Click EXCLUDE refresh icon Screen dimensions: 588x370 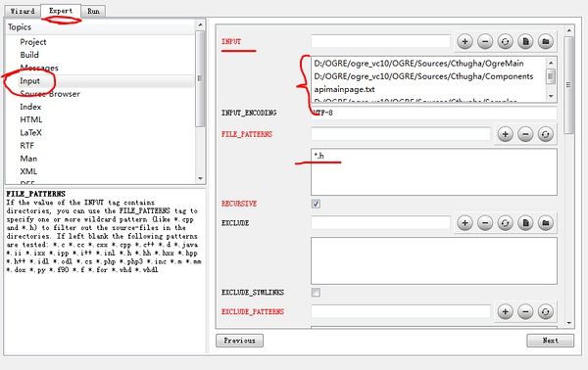point(505,223)
